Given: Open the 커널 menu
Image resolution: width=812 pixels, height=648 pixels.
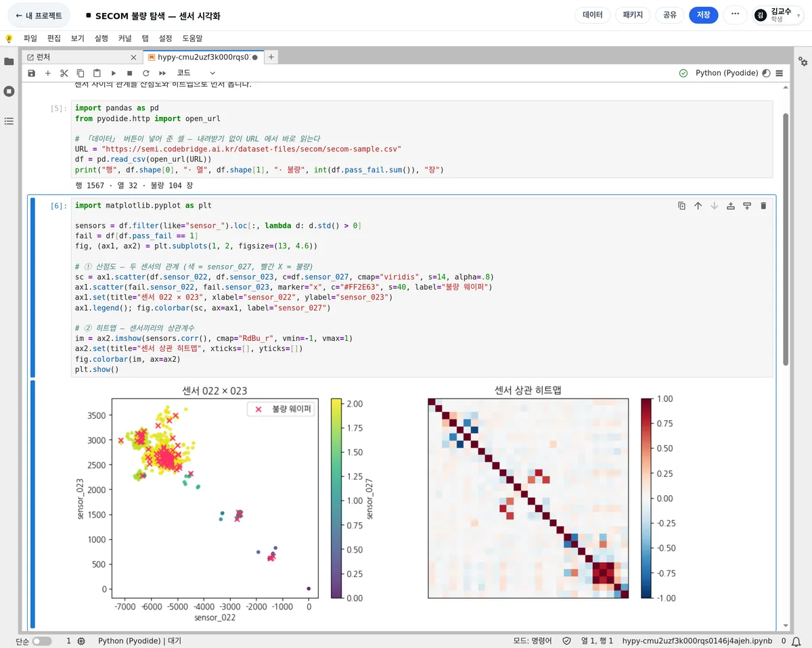Looking at the screenshot, I should click(x=125, y=39).
